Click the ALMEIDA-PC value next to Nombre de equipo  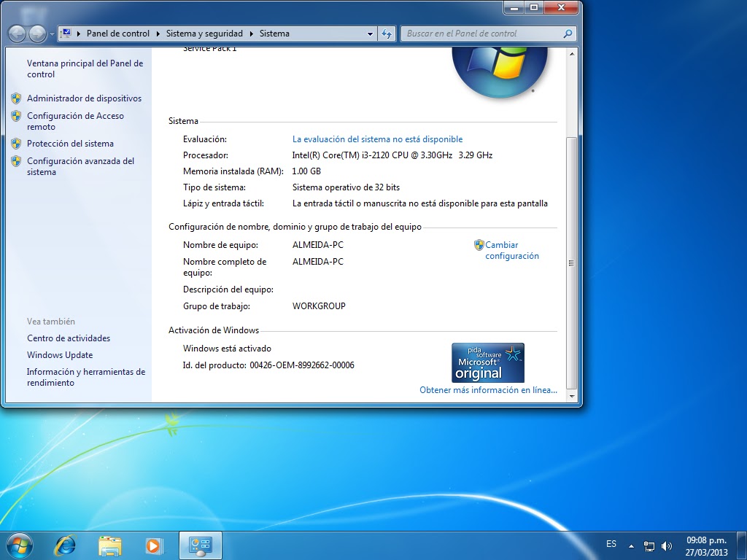pos(318,245)
